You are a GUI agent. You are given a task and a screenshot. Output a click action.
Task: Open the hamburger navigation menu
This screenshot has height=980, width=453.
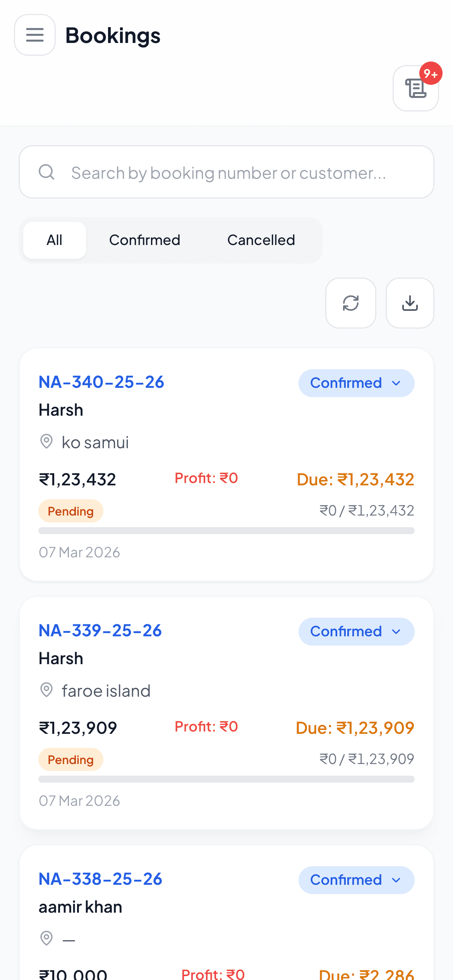click(x=35, y=35)
